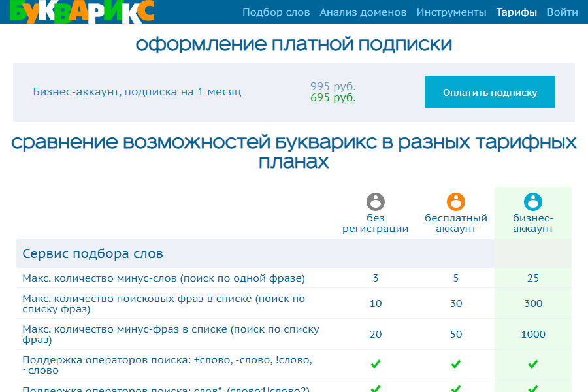The image size is (588, 392).
Task: Click the '+слово' row checkmark under 'бизнес-аккаунт'
Action: pos(533,364)
